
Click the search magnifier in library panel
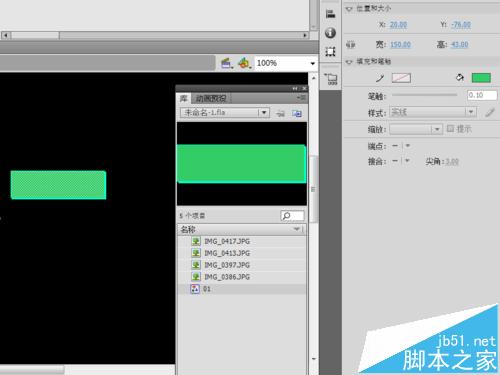(x=286, y=216)
